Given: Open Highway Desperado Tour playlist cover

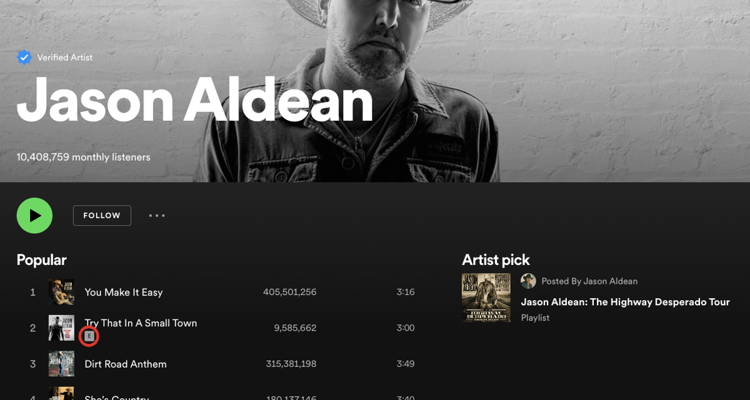Looking at the screenshot, I should coord(486,298).
